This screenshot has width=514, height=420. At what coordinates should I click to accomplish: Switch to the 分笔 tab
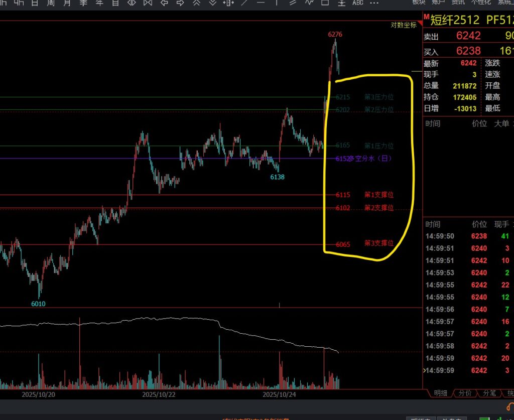[x=489, y=393]
